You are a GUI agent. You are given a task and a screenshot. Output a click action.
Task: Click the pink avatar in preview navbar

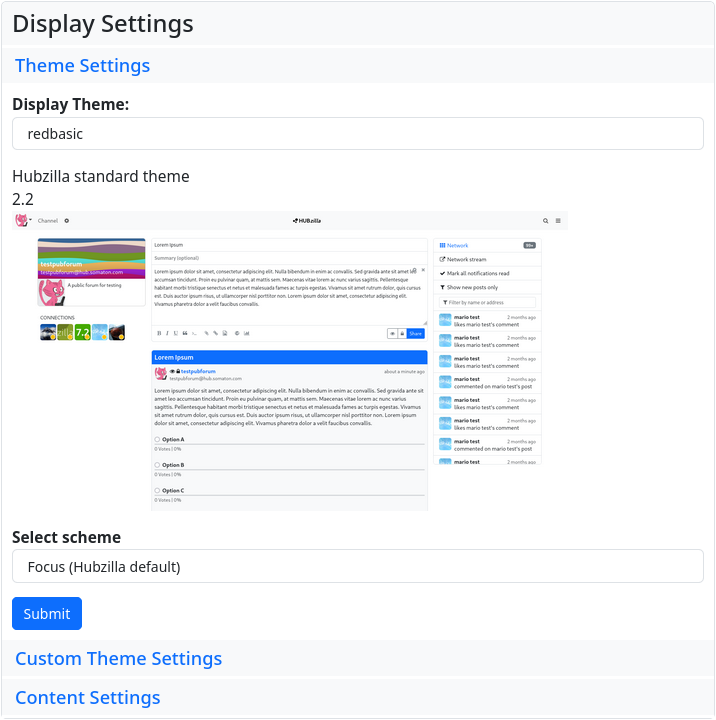pyautogui.click(x=21, y=220)
